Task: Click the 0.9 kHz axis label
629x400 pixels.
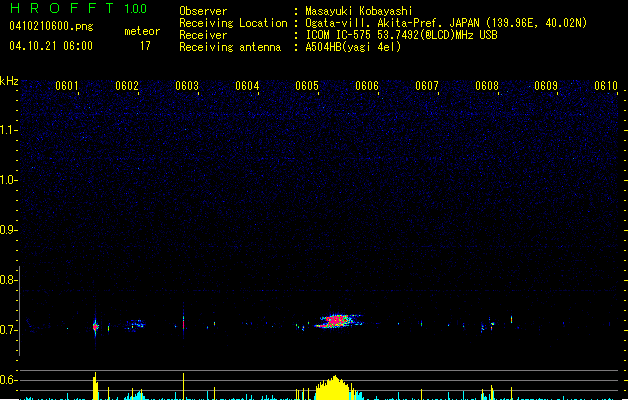Action: (x=8, y=230)
